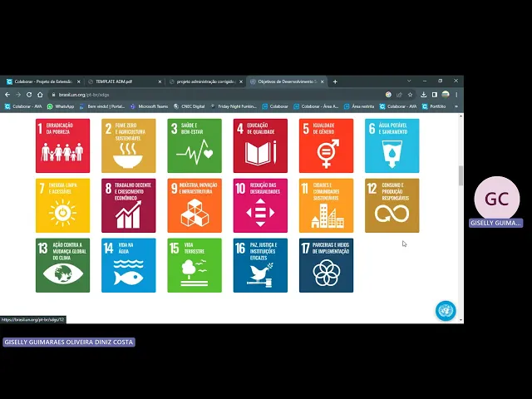The width and height of the screenshot is (532, 399).
Task: Expand the tab search chevron
Action: (409, 81)
